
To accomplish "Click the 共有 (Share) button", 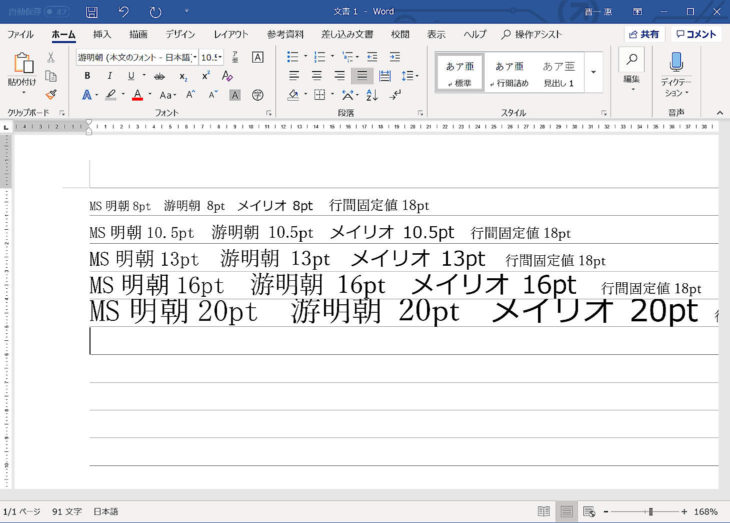I will point(644,34).
